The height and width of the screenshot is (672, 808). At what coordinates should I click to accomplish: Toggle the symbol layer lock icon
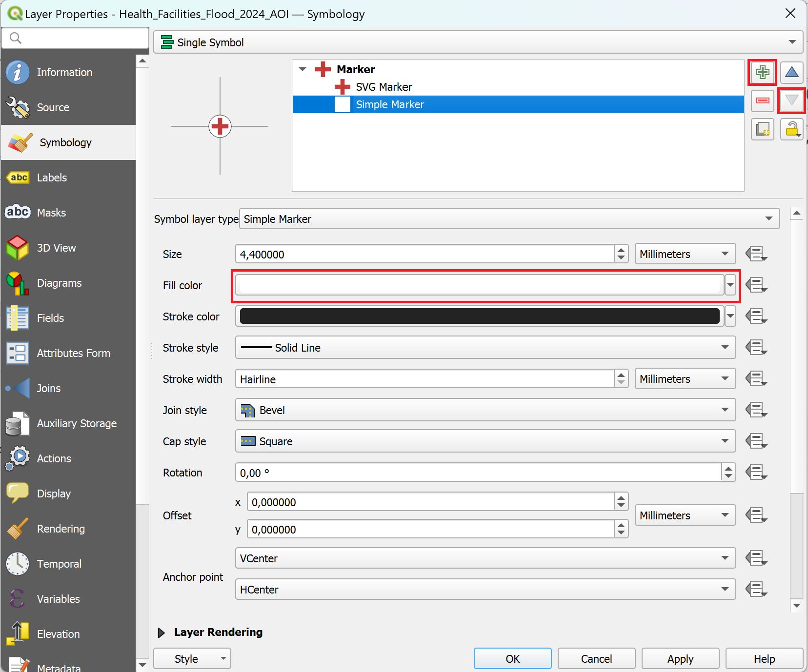pyautogui.click(x=791, y=129)
